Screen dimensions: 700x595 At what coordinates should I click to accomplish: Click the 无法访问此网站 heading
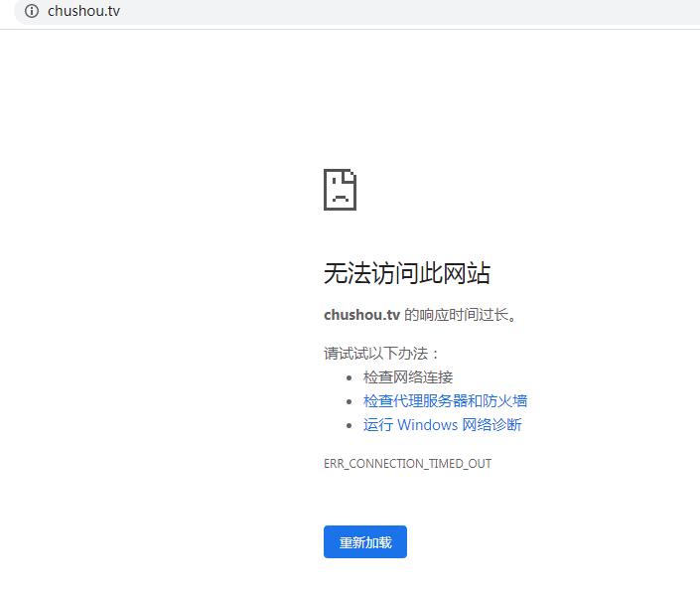pyautogui.click(x=407, y=273)
